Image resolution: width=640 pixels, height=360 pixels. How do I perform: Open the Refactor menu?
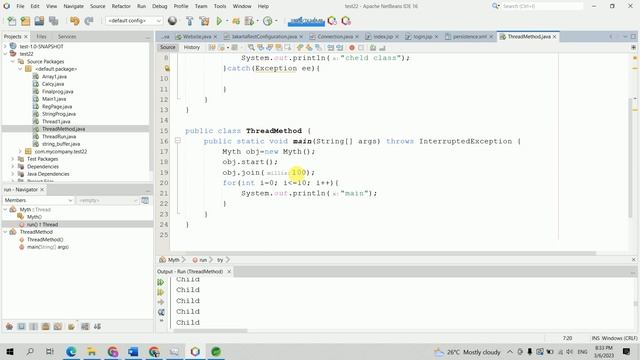click(121, 6)
